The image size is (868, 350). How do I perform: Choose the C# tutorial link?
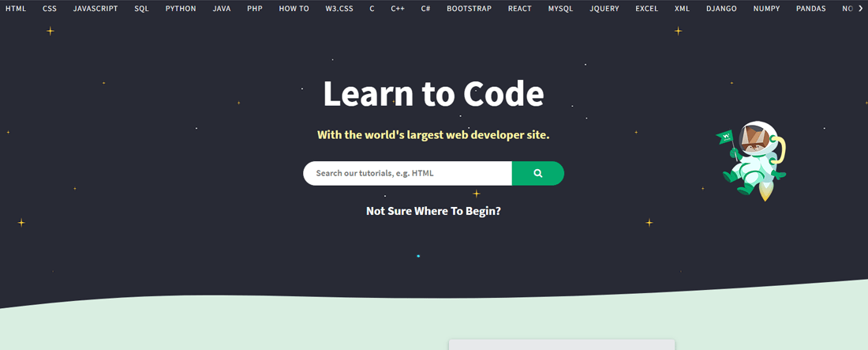[x=425, y=9]
